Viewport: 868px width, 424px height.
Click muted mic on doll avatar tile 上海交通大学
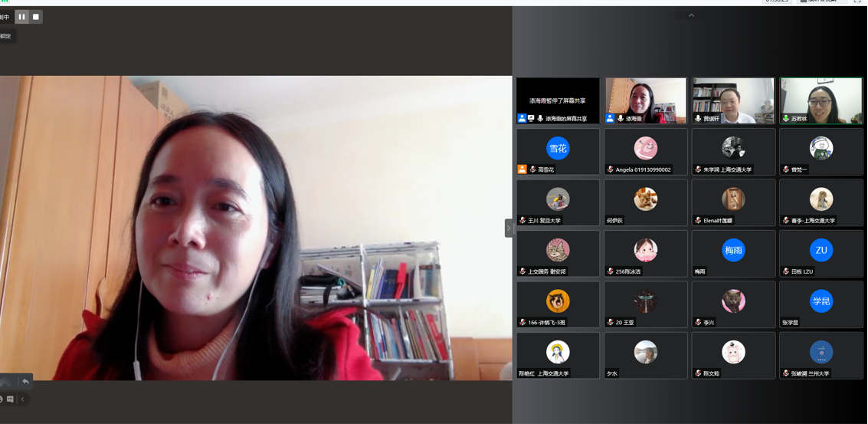[785, 220]
